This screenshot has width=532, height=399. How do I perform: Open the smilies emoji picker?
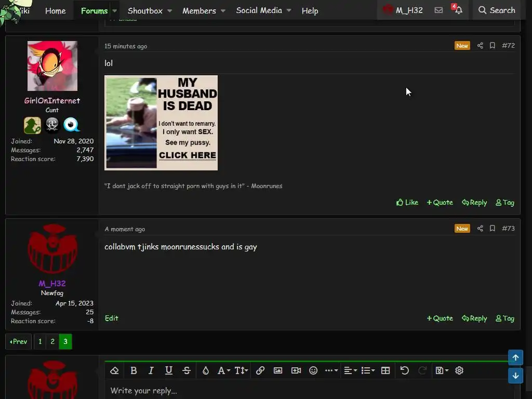tap(313, 370)
